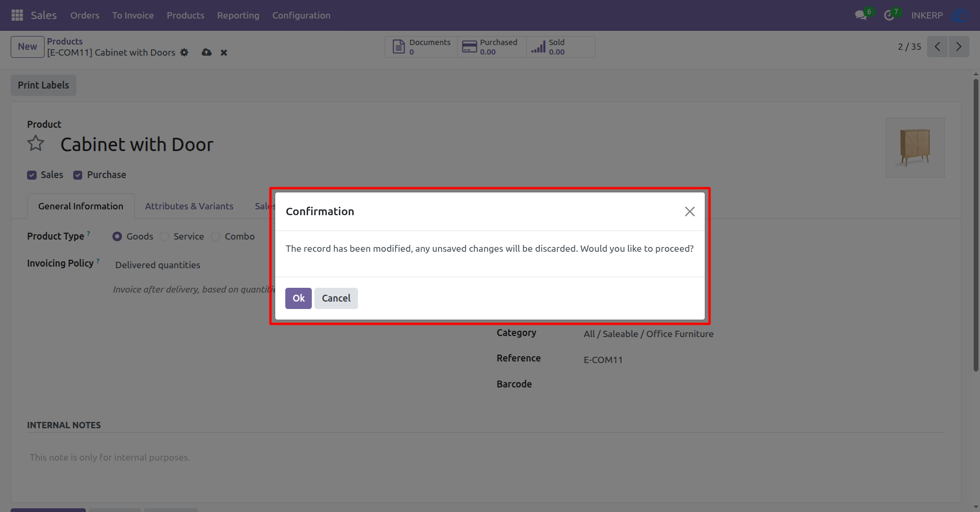The image size is (980, 512).
Task: Click Cancel in the Confirmation dialog
Action: tap(336, 298)
